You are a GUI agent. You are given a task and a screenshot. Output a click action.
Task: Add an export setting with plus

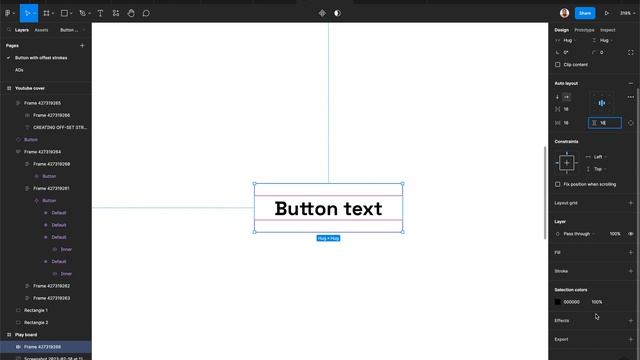[631, 339]
